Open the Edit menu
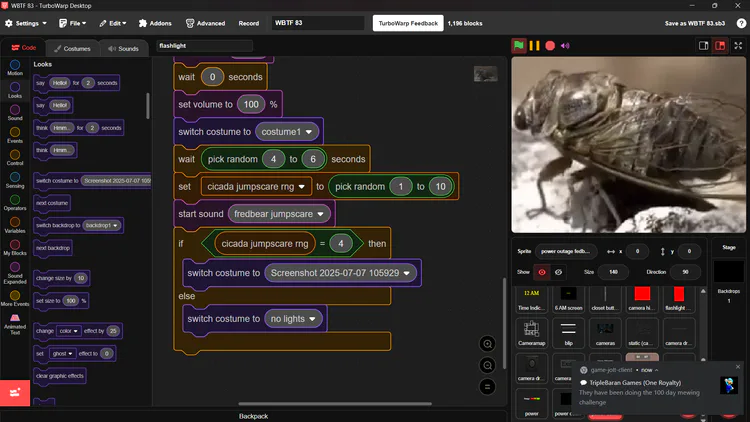The width and height of the screenshot is (750, 422). (x=113, y=23)
